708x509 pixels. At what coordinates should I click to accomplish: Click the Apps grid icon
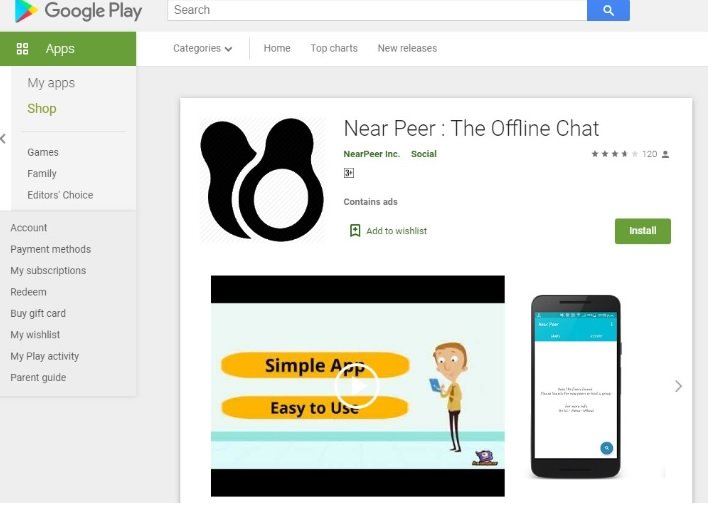tap(22, 49)
